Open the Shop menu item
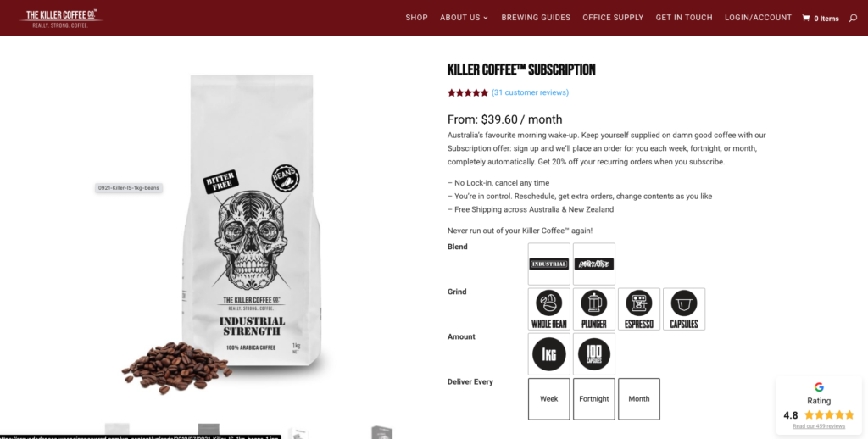Viewport: 868px width, 439px height. pyautogui.click(x=416, y=18)
